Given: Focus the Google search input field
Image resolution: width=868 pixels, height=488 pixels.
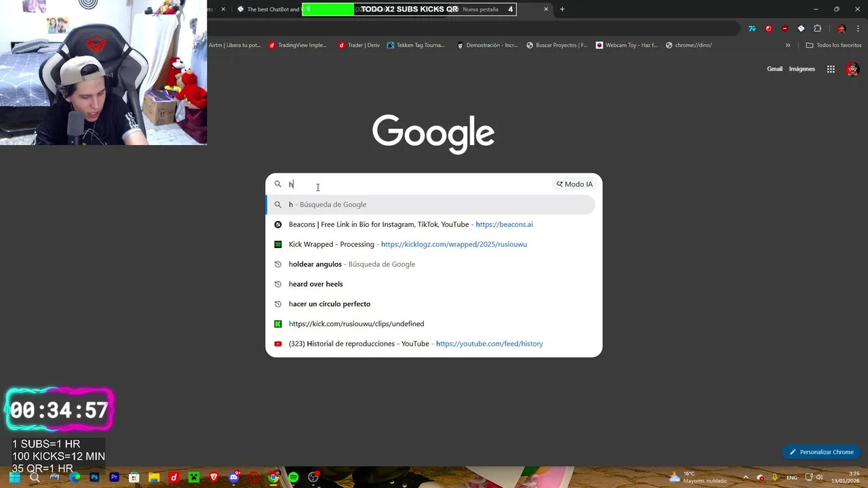Looking at the screenshot, I should (417, 184).
